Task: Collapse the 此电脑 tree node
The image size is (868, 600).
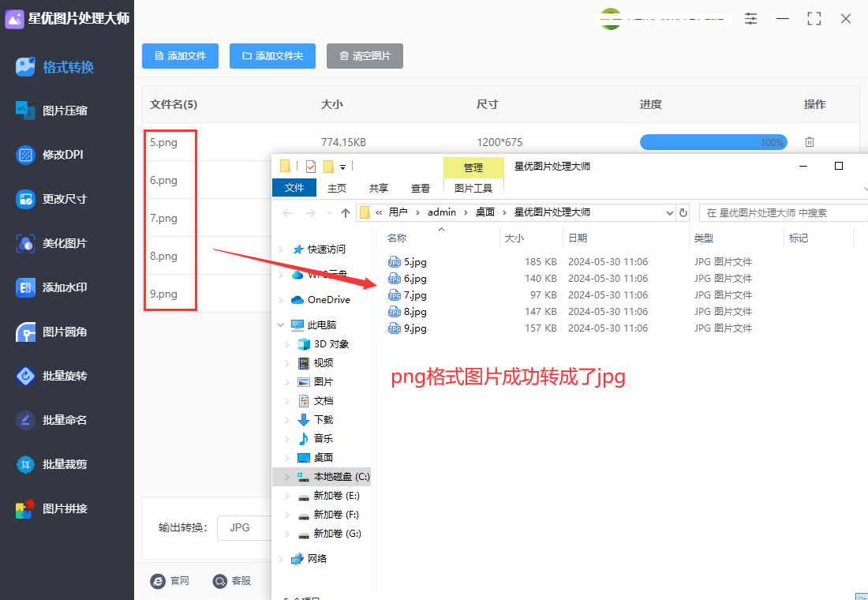Action: click(x=281, y=325)
